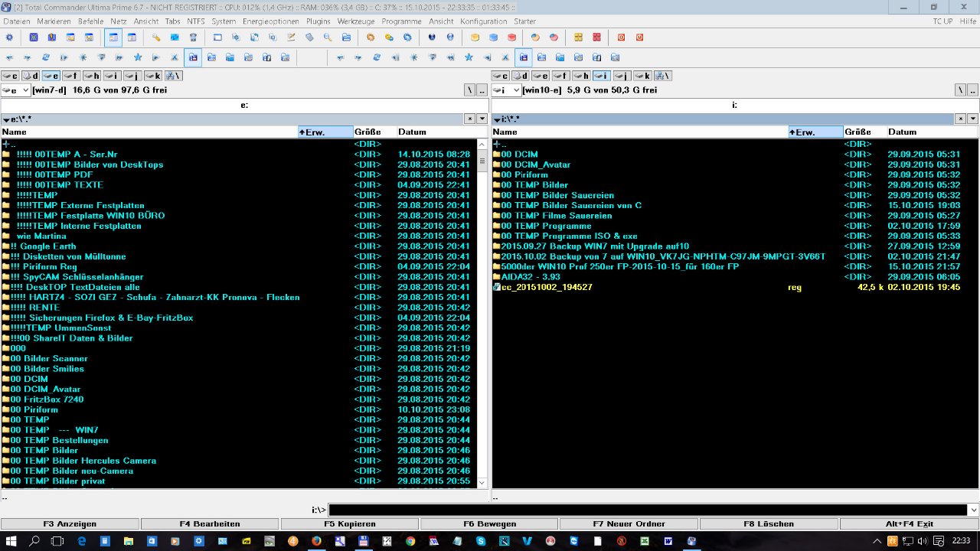
Task: Open the Energieoptionen menu
Action: coord(272,21)
